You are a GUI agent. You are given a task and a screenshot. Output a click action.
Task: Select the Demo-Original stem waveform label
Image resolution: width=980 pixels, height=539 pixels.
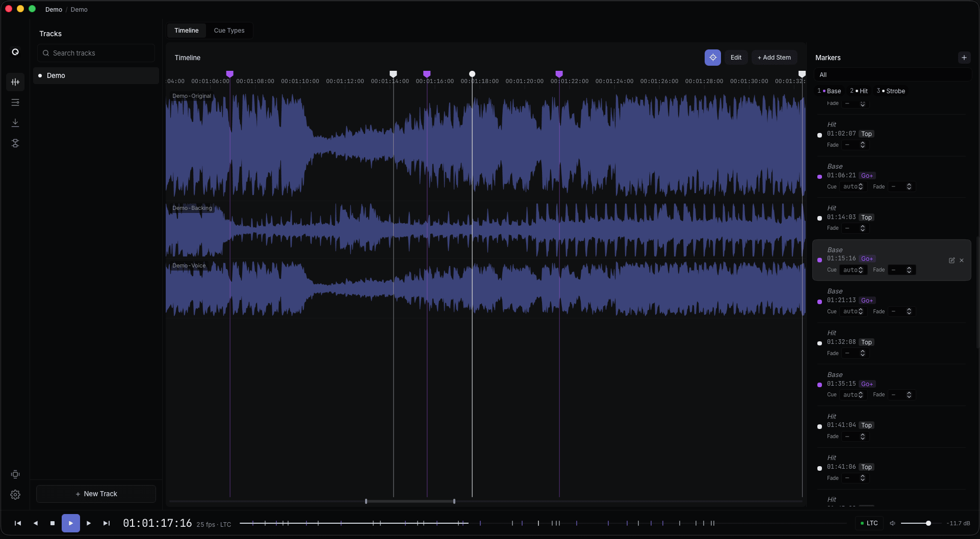pyautogui.click(x=192, y=96)
